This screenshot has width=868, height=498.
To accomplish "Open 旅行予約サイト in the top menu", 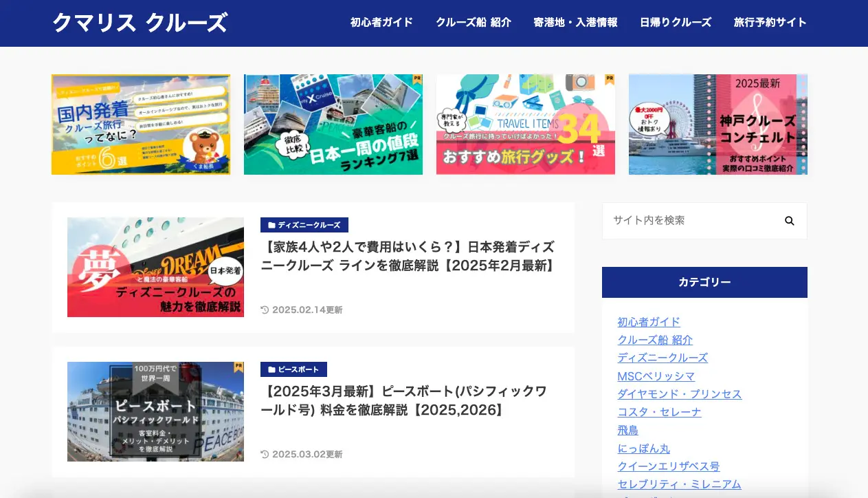I will [x=770, y=22].
